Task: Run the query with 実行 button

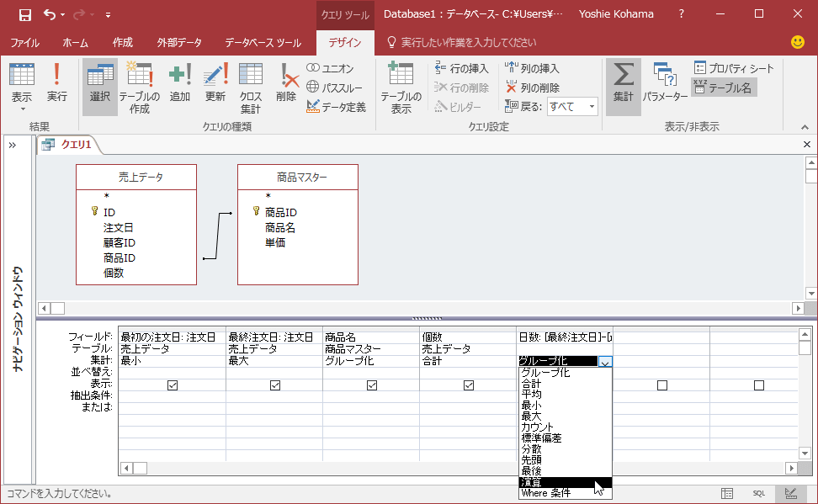Action: tap(57, 82)
